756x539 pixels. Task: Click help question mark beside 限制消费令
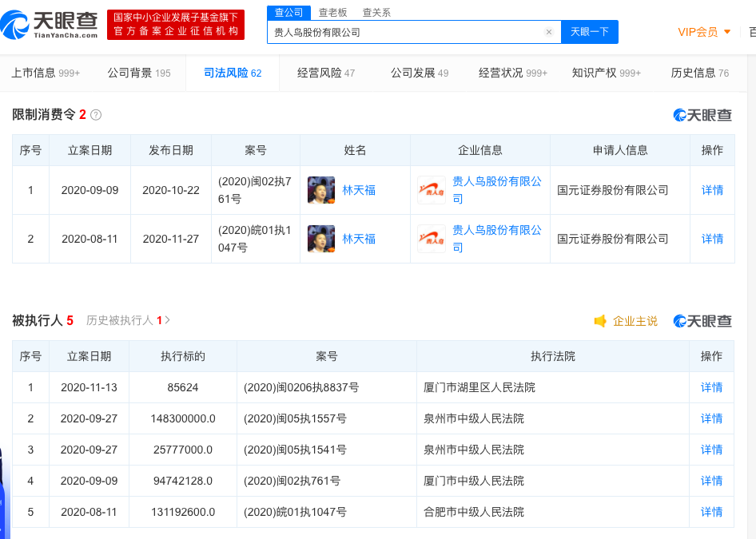point(96,115)
